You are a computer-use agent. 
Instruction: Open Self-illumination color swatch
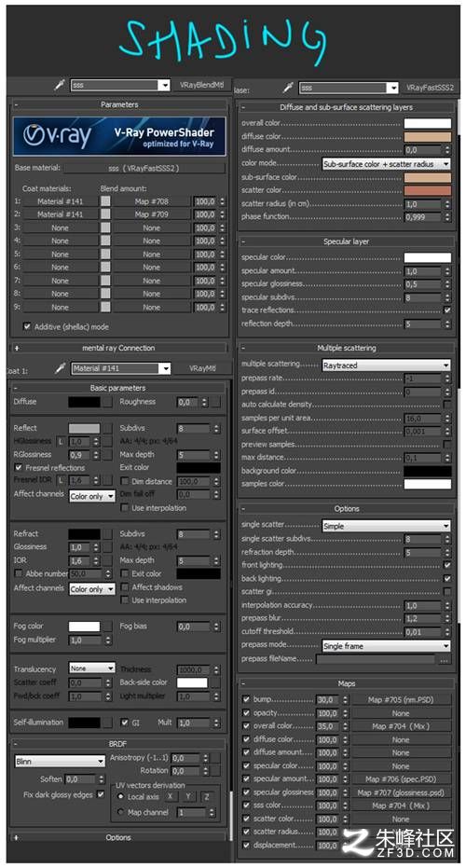click(84, 723)
